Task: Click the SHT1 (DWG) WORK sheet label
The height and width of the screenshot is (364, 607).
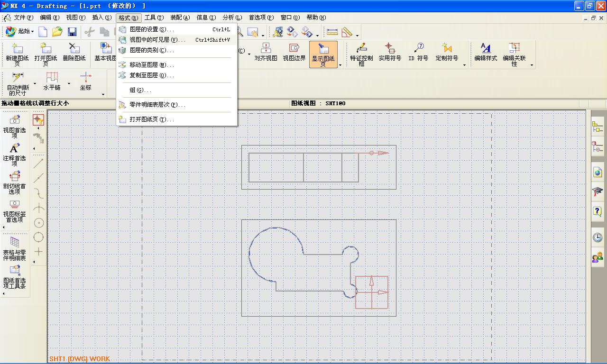Action: click(80, 359)
